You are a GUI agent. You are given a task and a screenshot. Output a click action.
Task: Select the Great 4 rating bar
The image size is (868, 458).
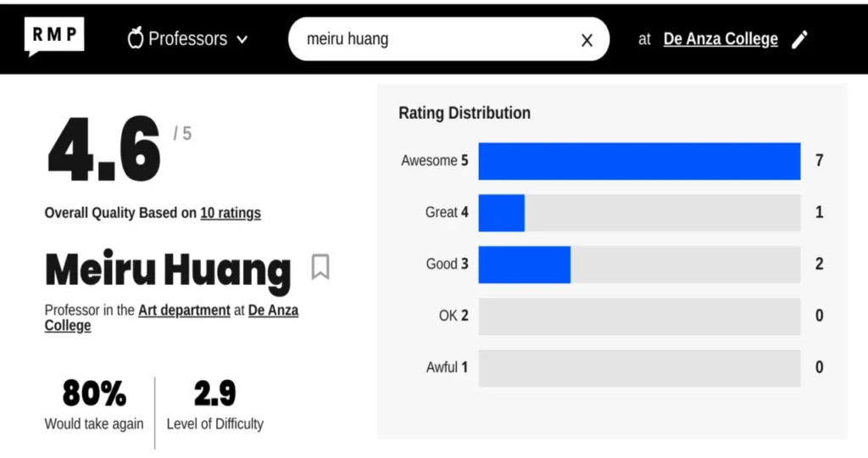[x=639, y=213]
